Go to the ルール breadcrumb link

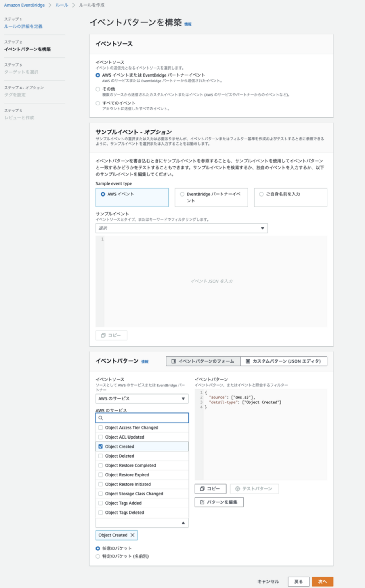coord(62,5)
